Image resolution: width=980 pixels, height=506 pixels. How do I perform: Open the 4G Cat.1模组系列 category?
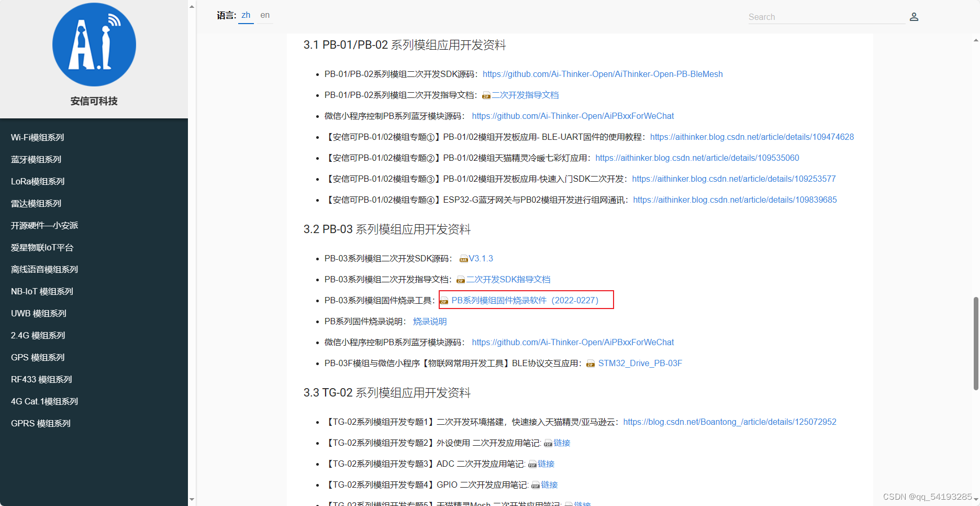(x=44, y=401)
